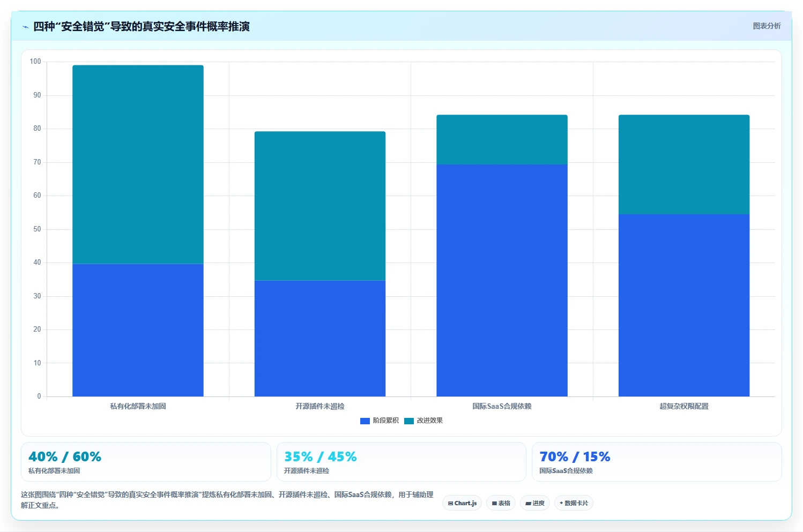Click the y-axis value 0
This screenshot has width=803, height=532.
[39, 396]
